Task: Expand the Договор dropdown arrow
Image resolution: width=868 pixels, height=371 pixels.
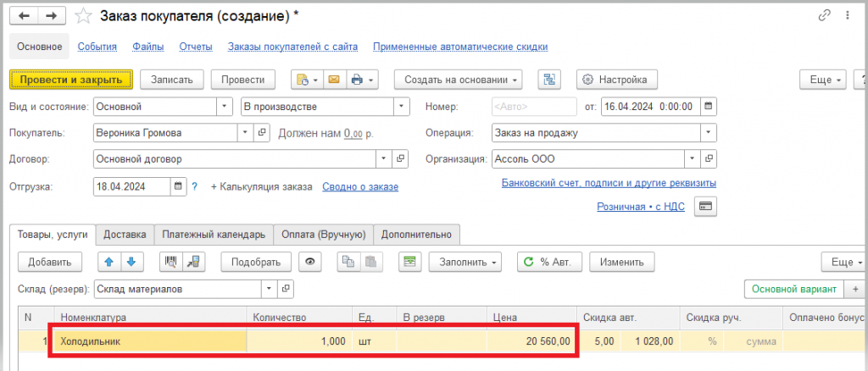Action: (x=384, y=159)
